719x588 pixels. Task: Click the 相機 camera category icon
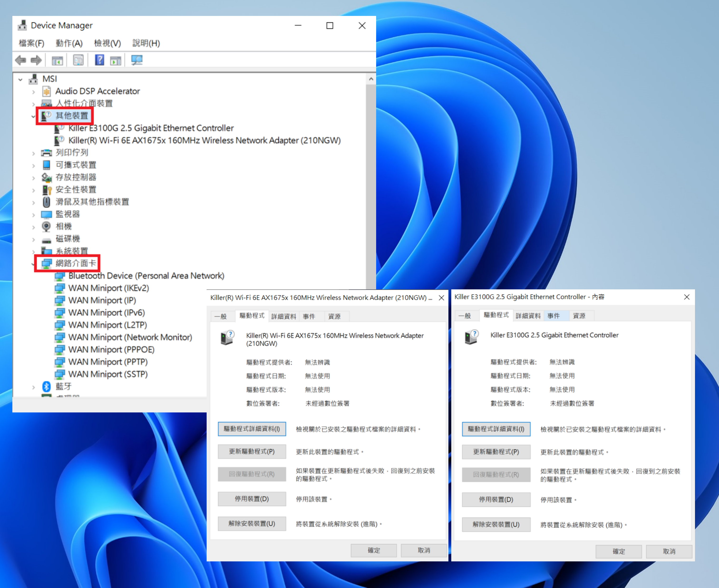point(46,226)
